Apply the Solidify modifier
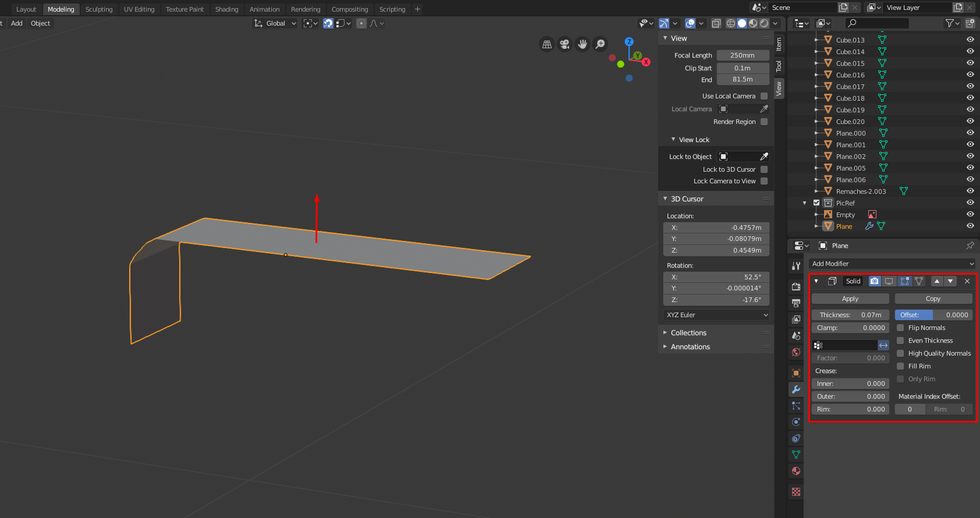 click(850, 299)
